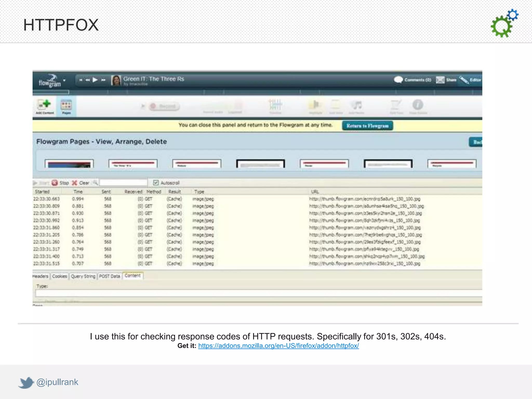Click the rewind playback control
The width and height of the screenshot is (532, 399).
88,80
